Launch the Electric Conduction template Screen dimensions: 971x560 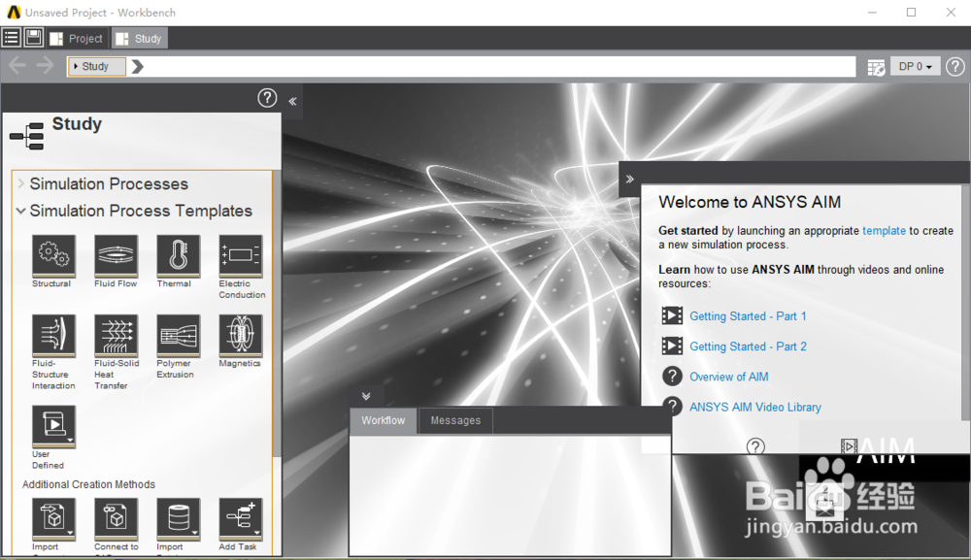pyautogui.click(x=240, y=255)
